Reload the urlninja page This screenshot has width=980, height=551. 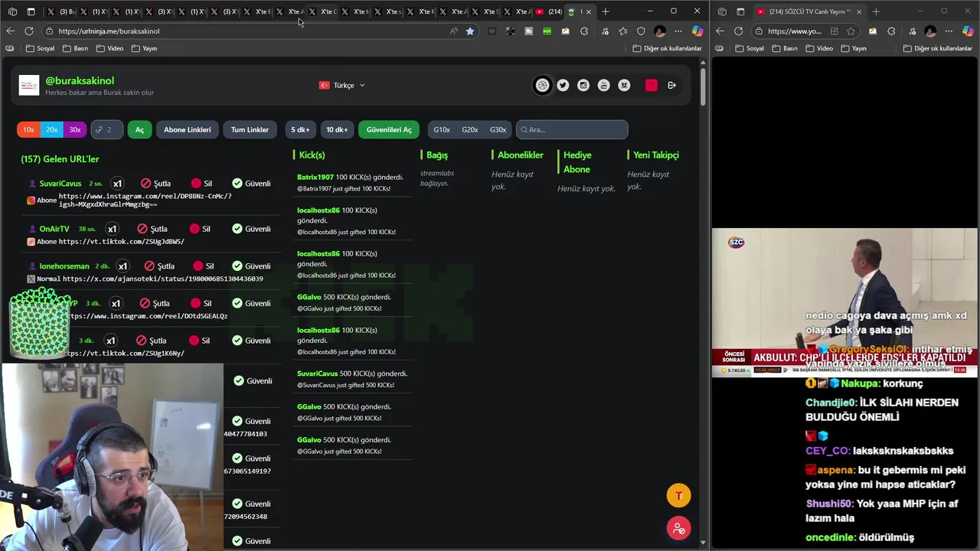[x=29, y=31]
